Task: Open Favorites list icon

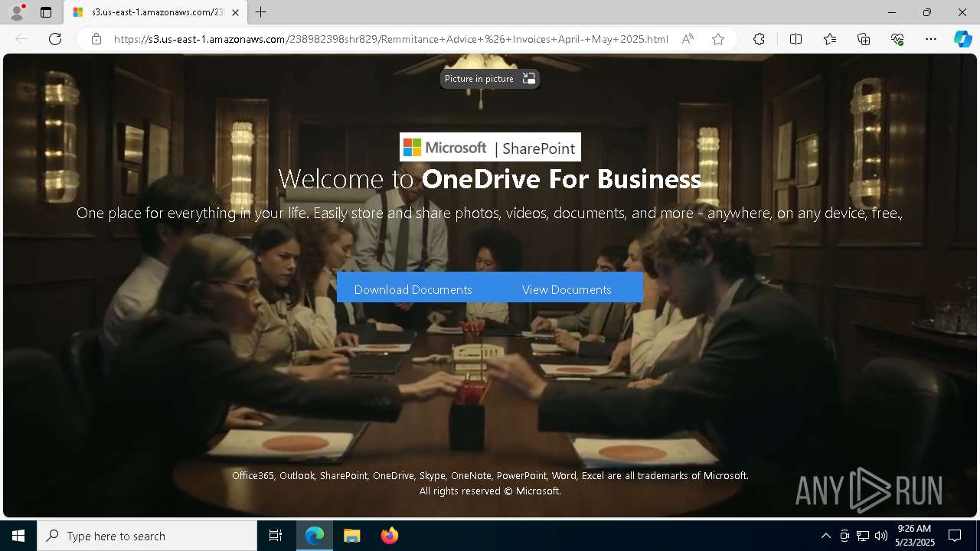Action: (x=830, y=39)
